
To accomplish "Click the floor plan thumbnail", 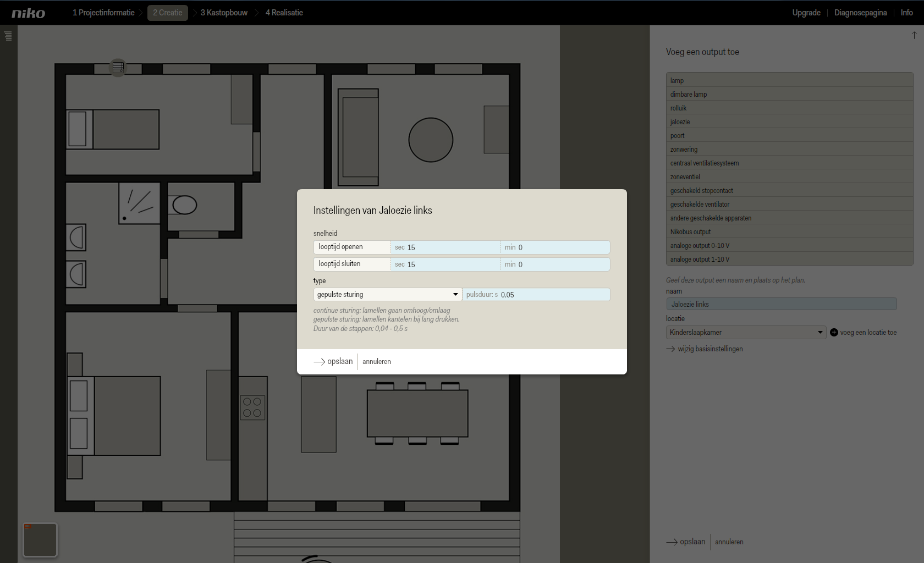I will [40, 540].
